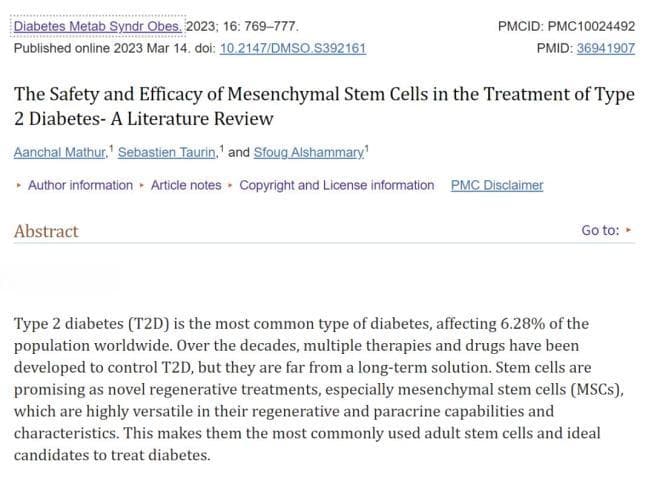Expand Copyright and License information
The image size is (654, 480).
(337, 185)
